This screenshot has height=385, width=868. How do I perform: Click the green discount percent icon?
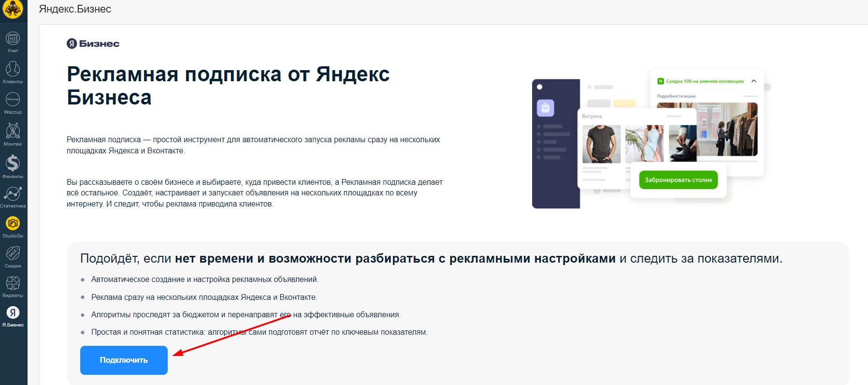point(661,81)
